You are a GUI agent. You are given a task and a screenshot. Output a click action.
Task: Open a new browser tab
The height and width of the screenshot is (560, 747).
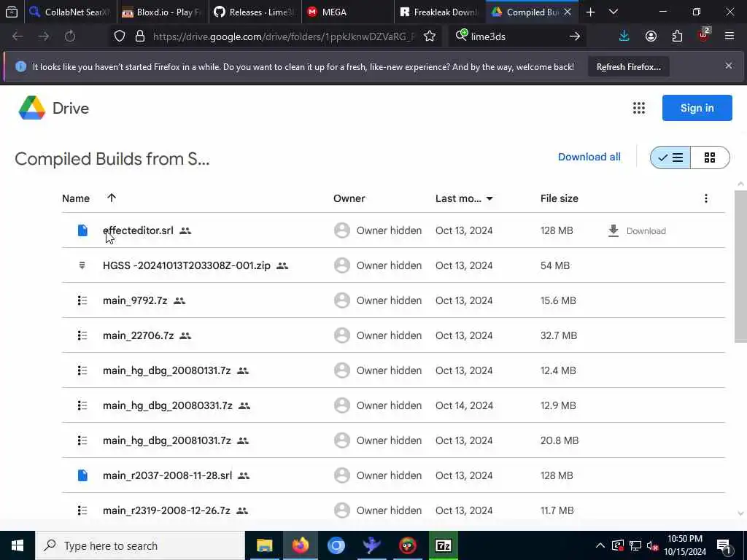pyautogui.click(x=590, y=12)
